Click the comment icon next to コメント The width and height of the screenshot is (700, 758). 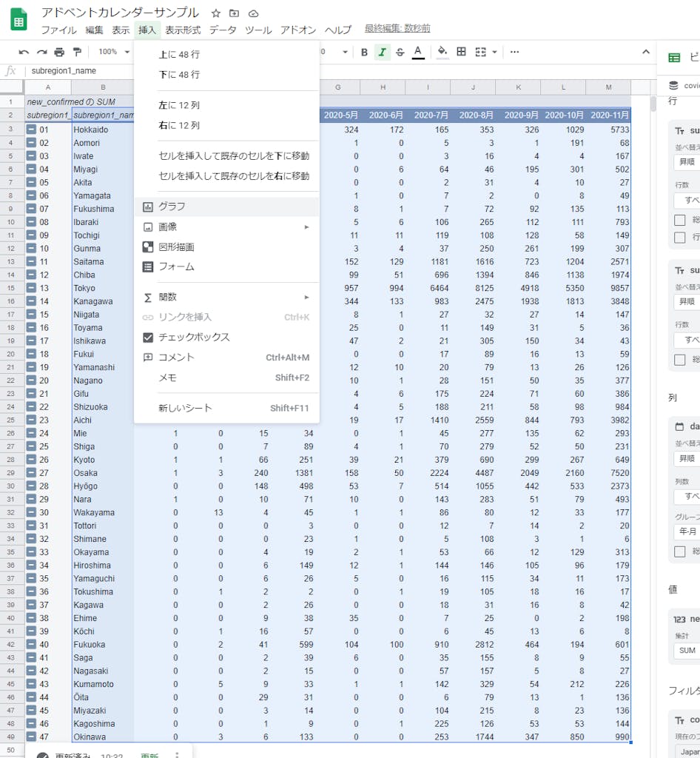(x=148, y=358)
